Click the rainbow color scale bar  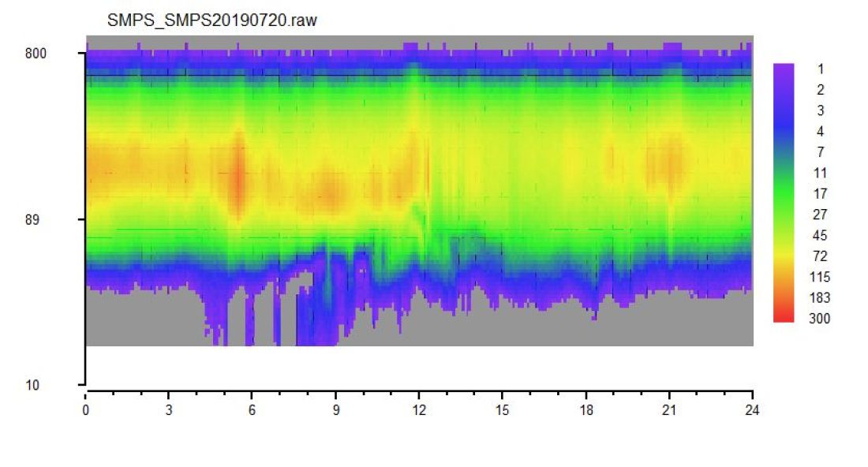(784, 192)
